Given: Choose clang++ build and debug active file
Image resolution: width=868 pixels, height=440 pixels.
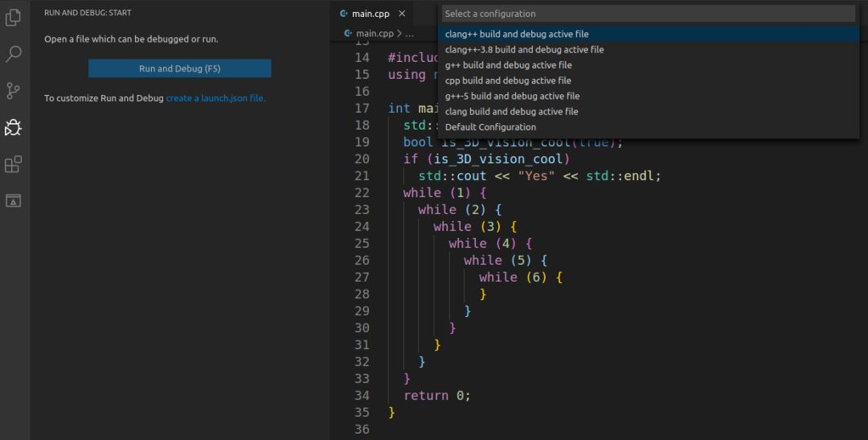Looking at the screenshot, I should click(649, 34).
